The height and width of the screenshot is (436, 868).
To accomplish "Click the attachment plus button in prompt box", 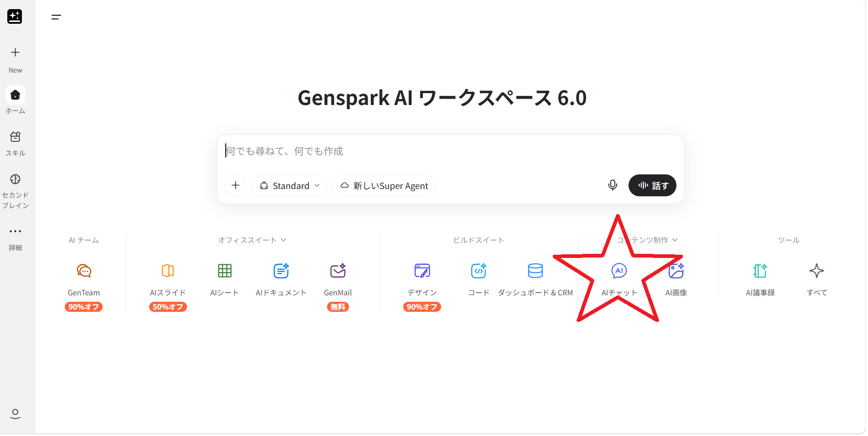I will 235,185.
